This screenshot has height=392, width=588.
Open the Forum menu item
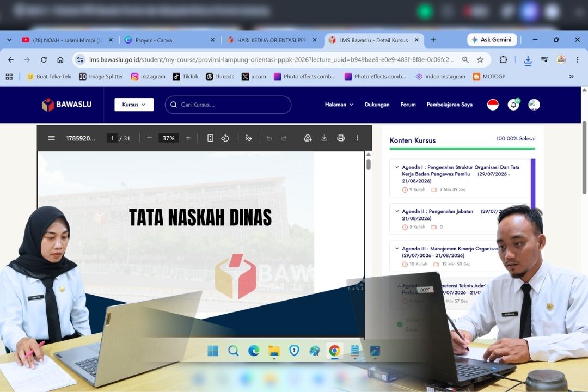[408, 105]
